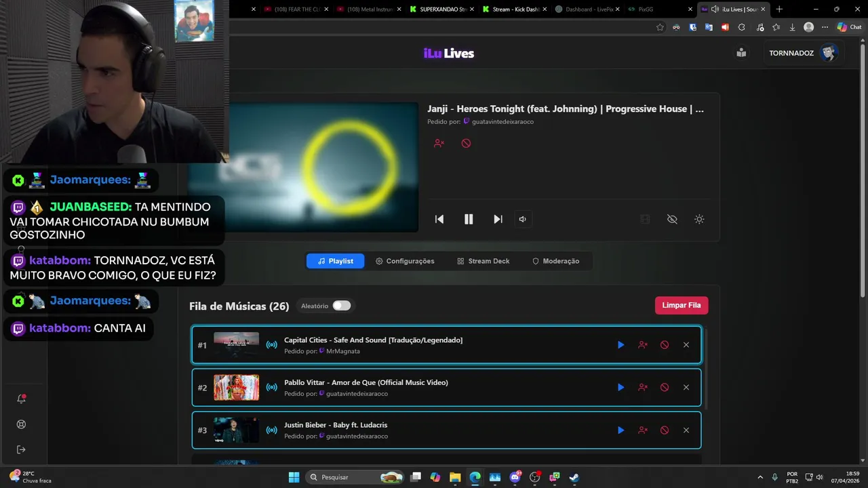
Task: Play Justin Bieber - Baby now
Action: [x=620, y=430]
